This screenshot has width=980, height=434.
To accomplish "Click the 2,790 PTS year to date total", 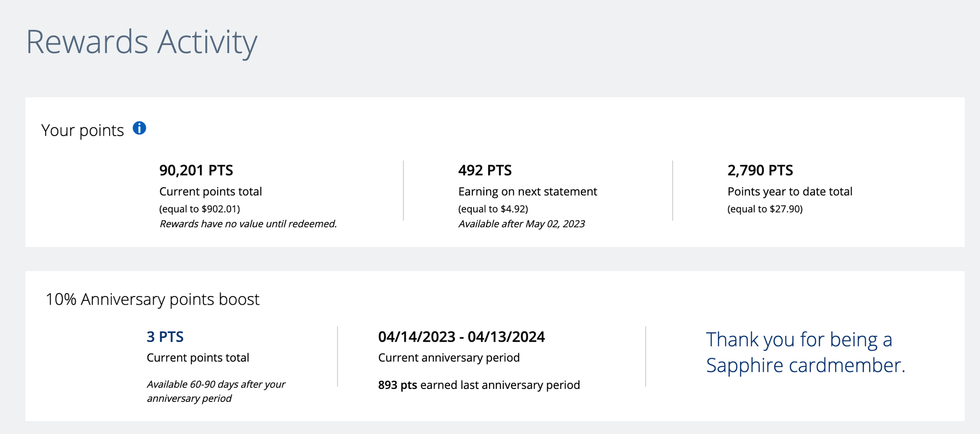I will coord(759,170).
